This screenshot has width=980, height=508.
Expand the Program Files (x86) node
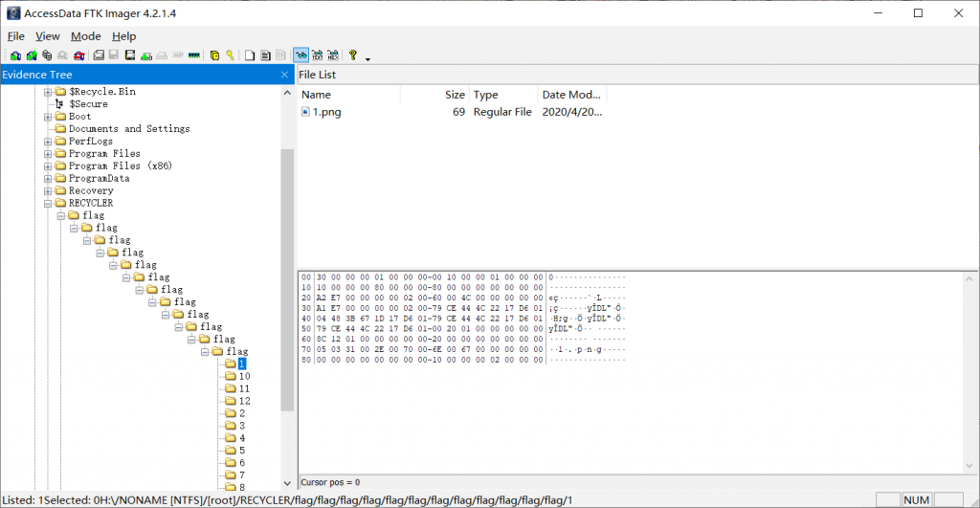click(x=48, y=166)
